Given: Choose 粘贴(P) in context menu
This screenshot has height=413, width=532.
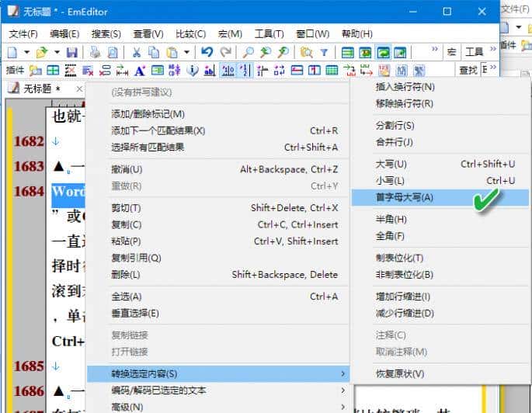Looking at the screenshot, I should 217,241.
